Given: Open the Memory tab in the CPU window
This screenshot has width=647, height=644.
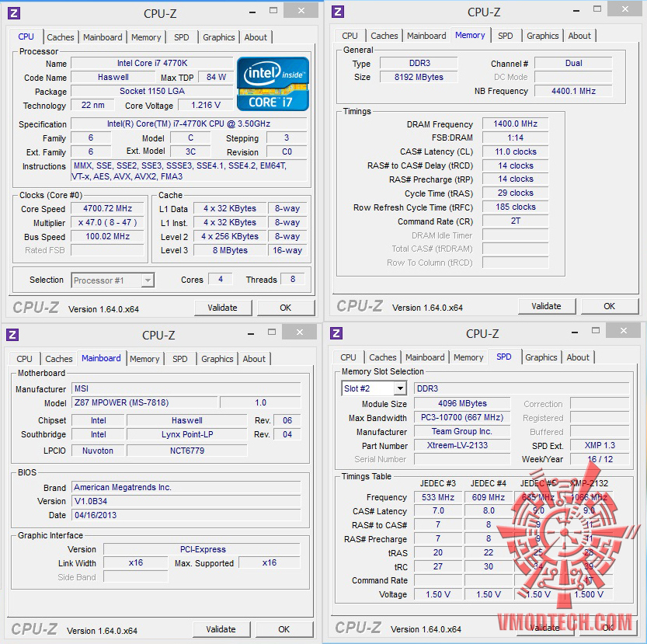Looking at the screenshot, I should pos(146,37).
